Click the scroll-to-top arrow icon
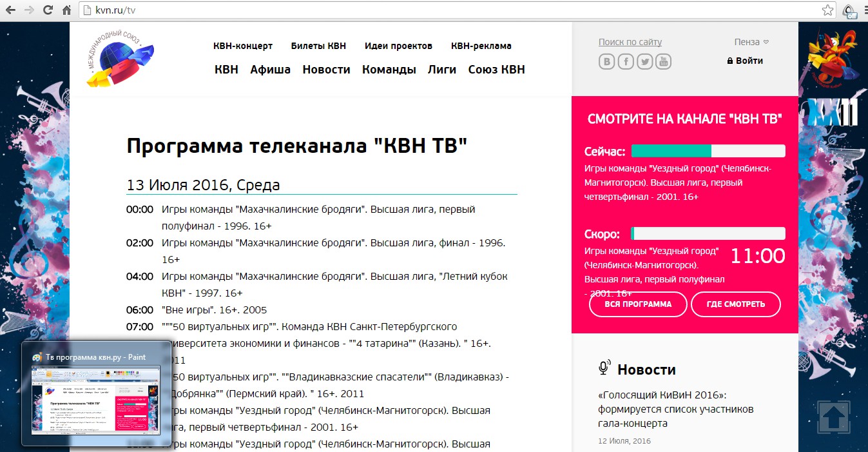 click(834, 417)
